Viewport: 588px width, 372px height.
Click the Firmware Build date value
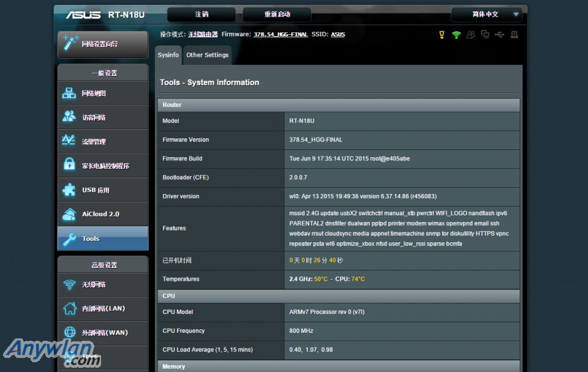click(x=350, y=158)
